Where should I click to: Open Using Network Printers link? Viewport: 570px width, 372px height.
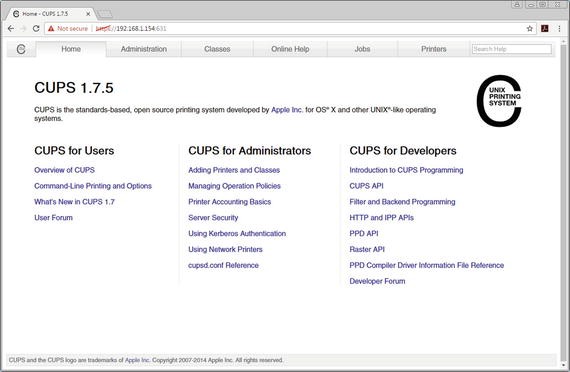(x=225, y=249)
